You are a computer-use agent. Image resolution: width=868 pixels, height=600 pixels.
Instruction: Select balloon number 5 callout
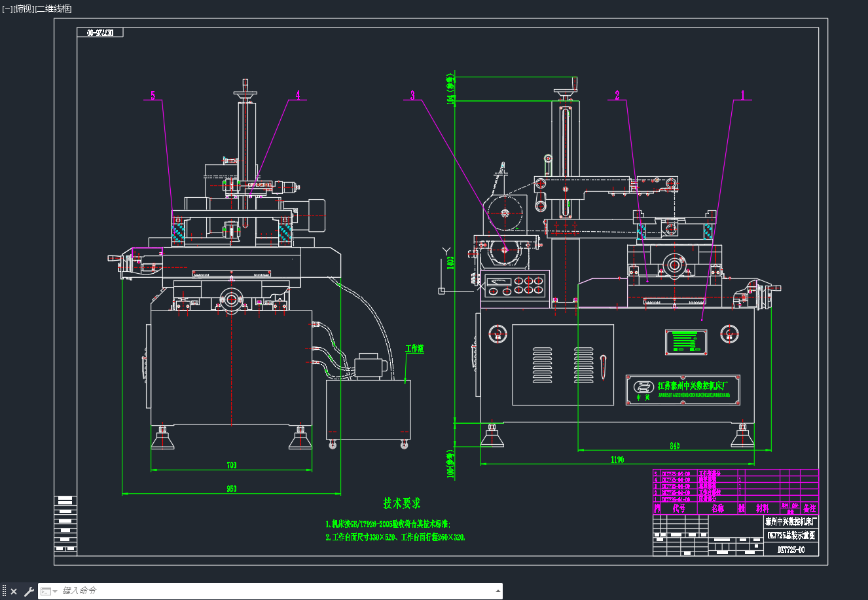(153, 95)
